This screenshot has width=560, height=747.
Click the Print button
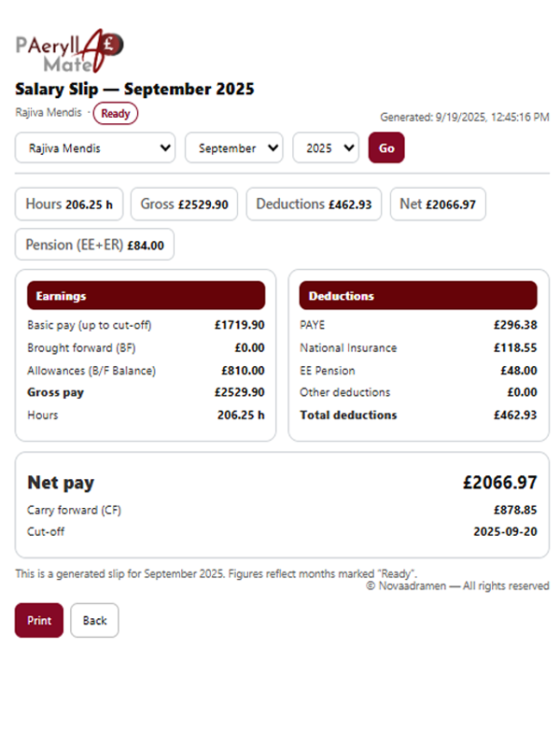38,620
